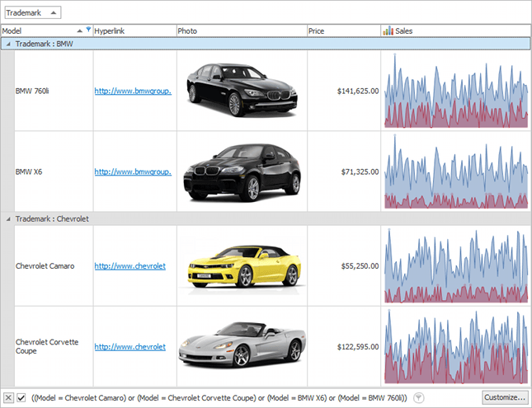Open the BMW X6 hyperlink

133,172
